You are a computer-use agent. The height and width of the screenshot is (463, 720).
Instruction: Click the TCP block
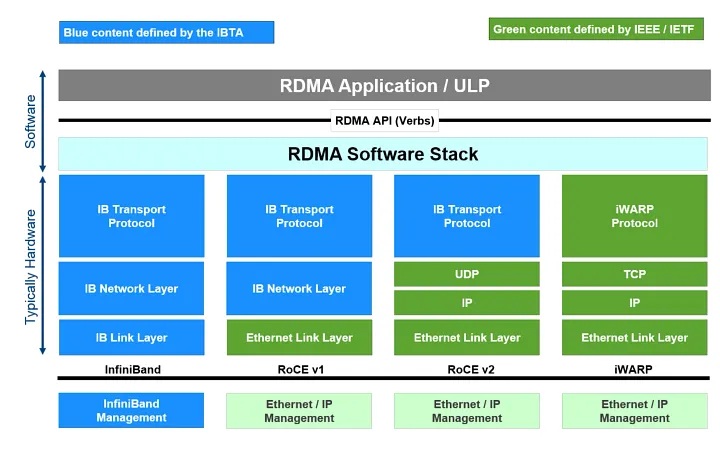click(x=634, y=273)
